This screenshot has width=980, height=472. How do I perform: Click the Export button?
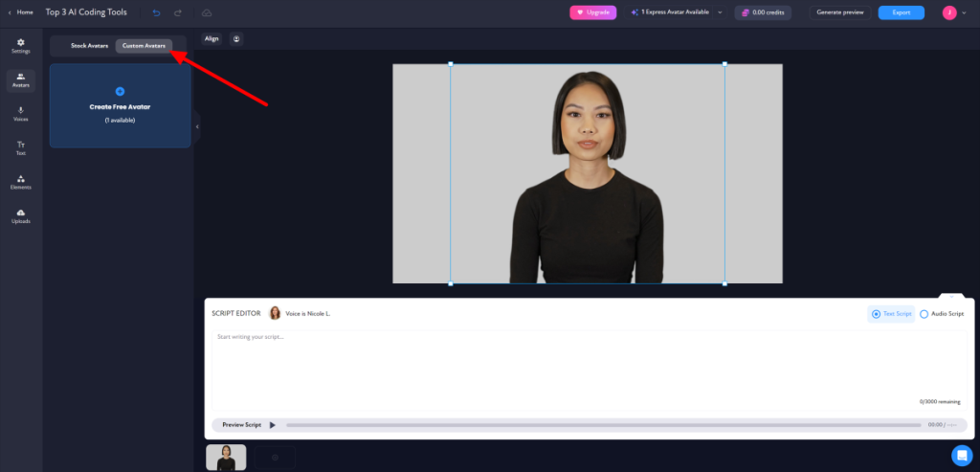click(x=902, y=12)
